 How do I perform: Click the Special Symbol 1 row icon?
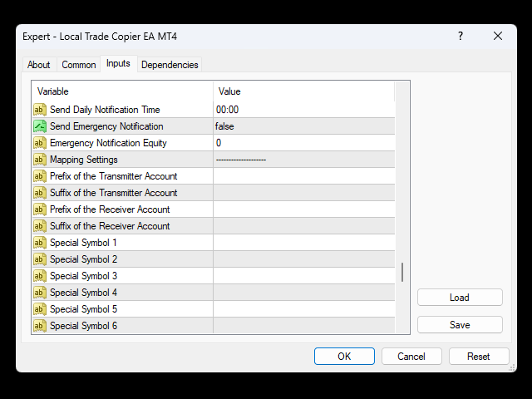point(40,243)
